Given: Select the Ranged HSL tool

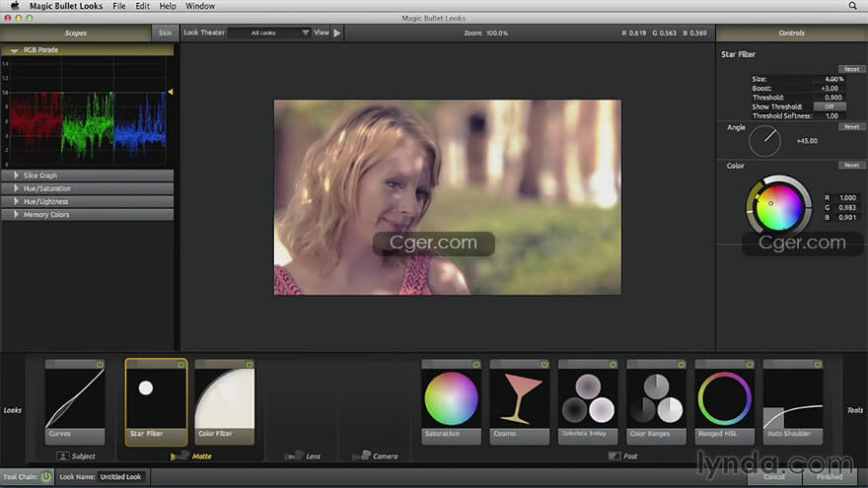Looking at the screenshot, I should 724,401.
